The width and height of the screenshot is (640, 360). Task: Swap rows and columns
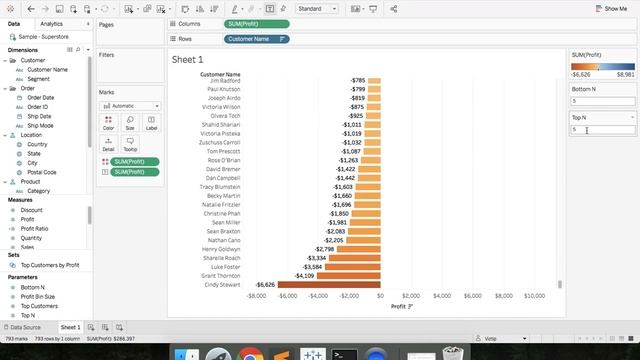coord(185,9)
